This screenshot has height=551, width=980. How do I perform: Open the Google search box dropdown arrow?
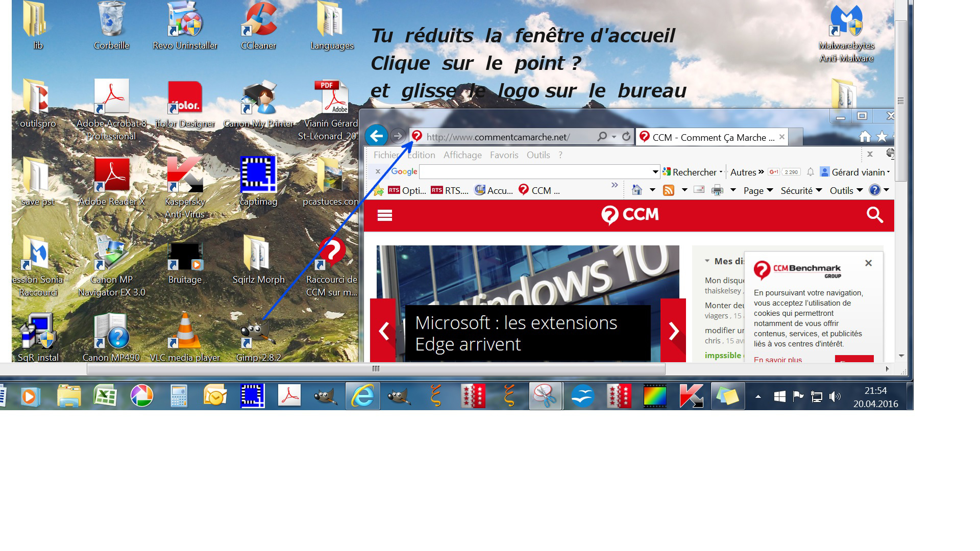coord(655,172)
